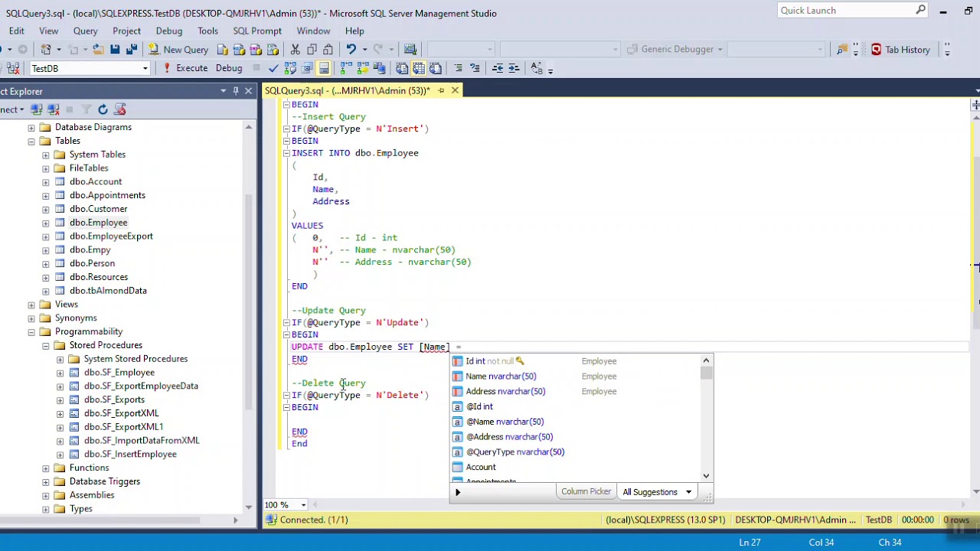The height and width of the screenshot is (551, 980).
Task: Open the SQL Prompt menu
Action: (x=257, y=31)
